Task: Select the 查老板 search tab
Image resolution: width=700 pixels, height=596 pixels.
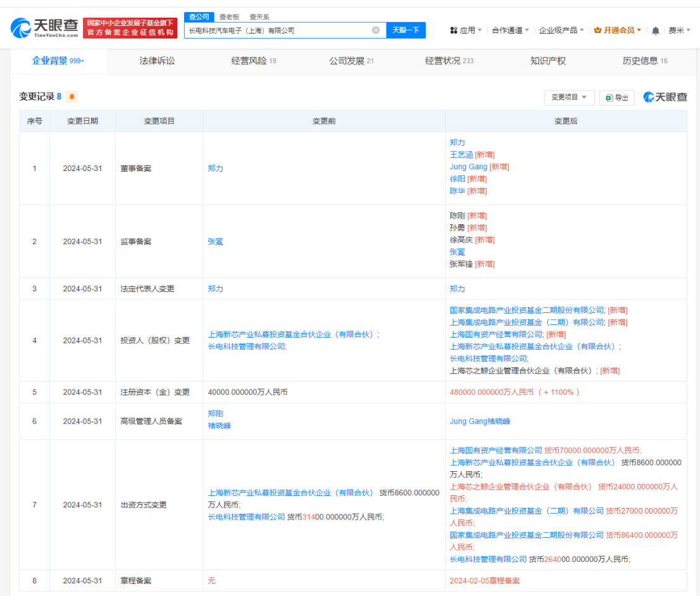Action: pos(229,17)
